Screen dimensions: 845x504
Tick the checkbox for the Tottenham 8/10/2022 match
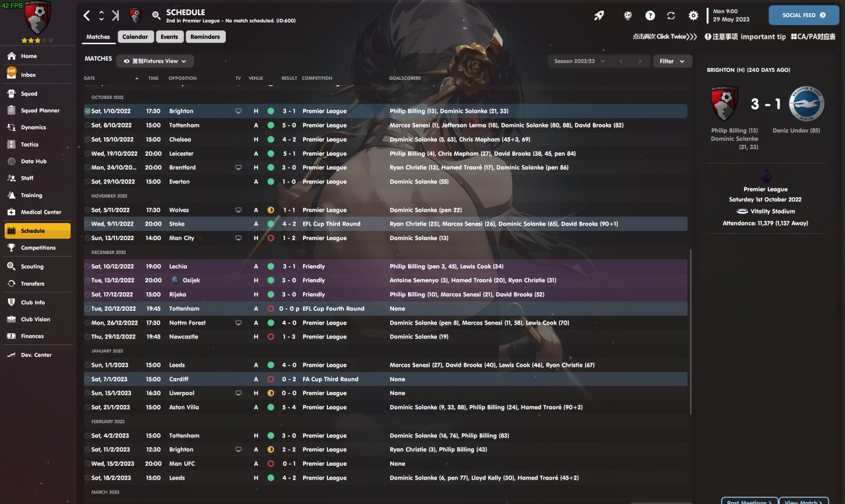[88, 125]
